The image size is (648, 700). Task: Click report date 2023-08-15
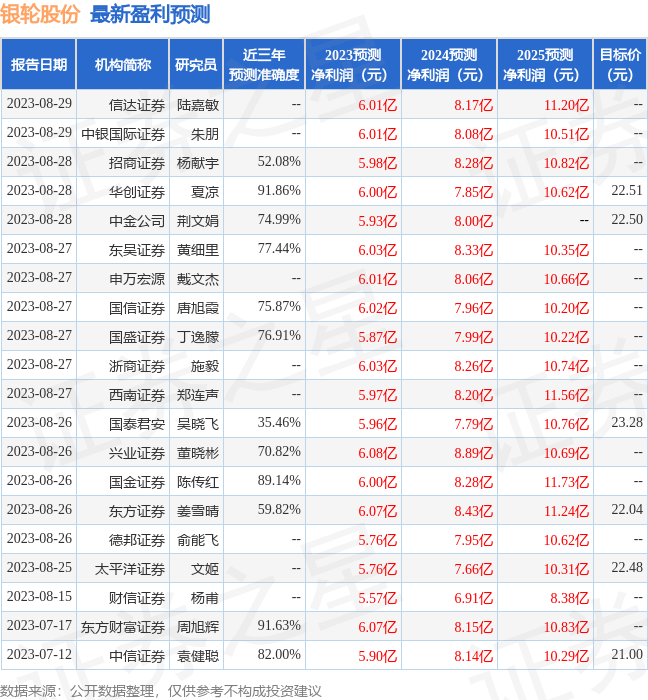tap(39, 597)
